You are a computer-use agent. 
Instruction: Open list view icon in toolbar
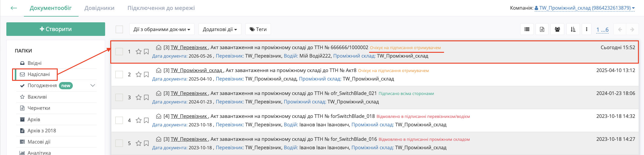tap(527, 29)
